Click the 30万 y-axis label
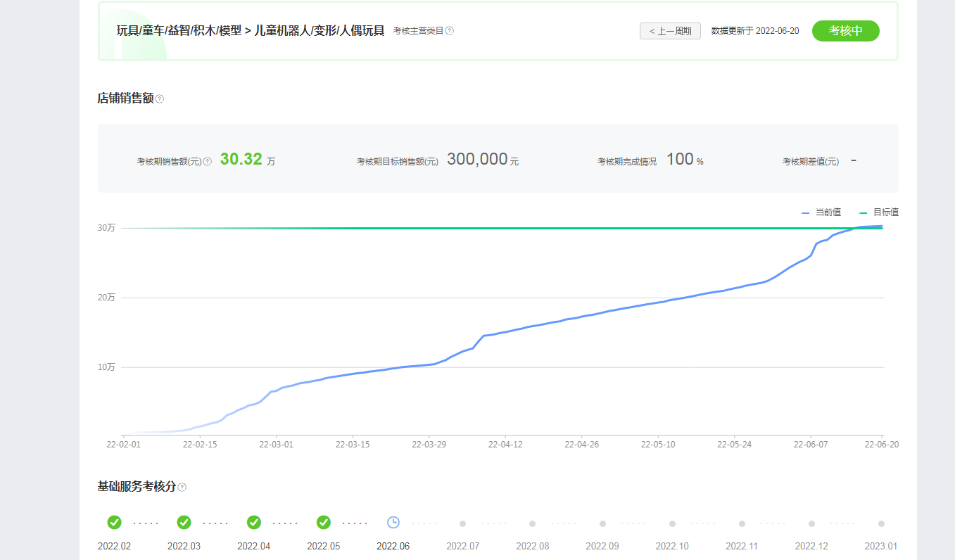 pyautogui.click(x=106, y=228)
